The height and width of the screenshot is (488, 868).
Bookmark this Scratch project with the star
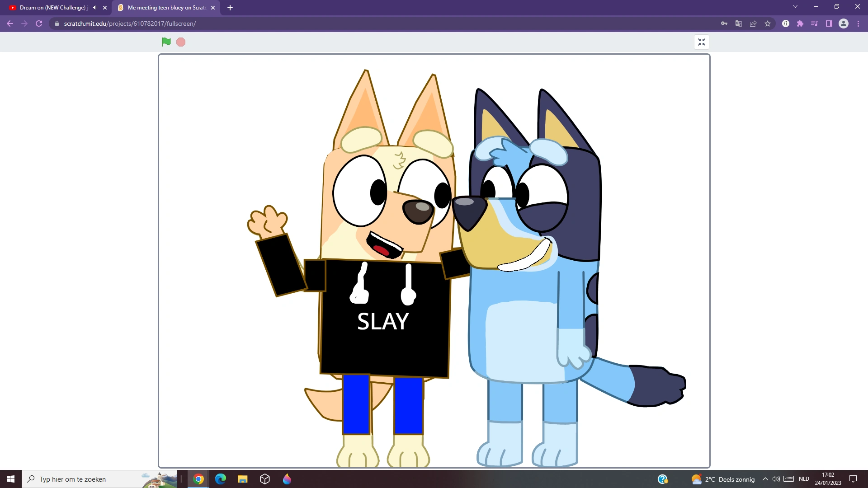point(768,23)
